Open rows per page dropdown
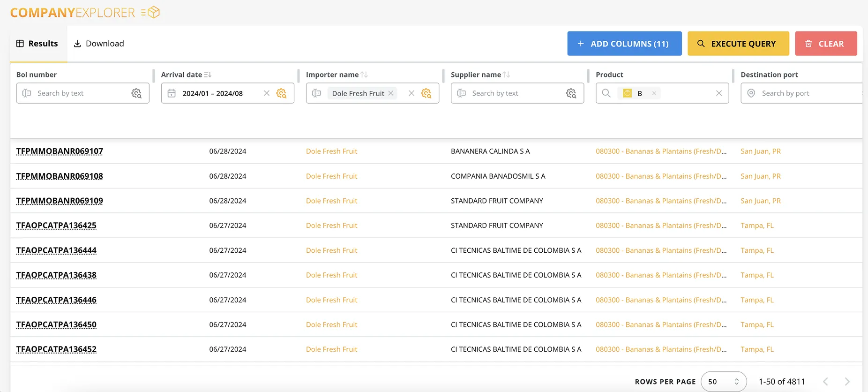 pos(723,382)
